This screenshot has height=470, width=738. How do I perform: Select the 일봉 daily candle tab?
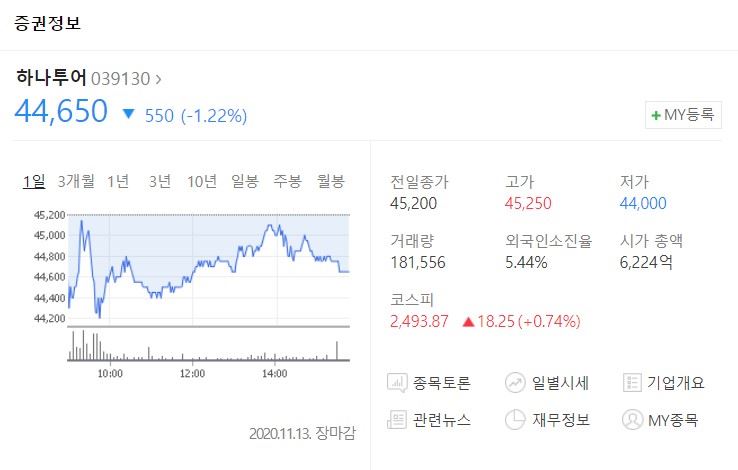pos(245,181)
